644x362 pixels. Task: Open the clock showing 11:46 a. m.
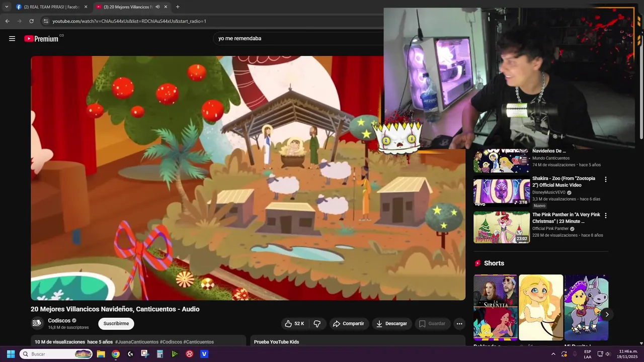[628, 354]
